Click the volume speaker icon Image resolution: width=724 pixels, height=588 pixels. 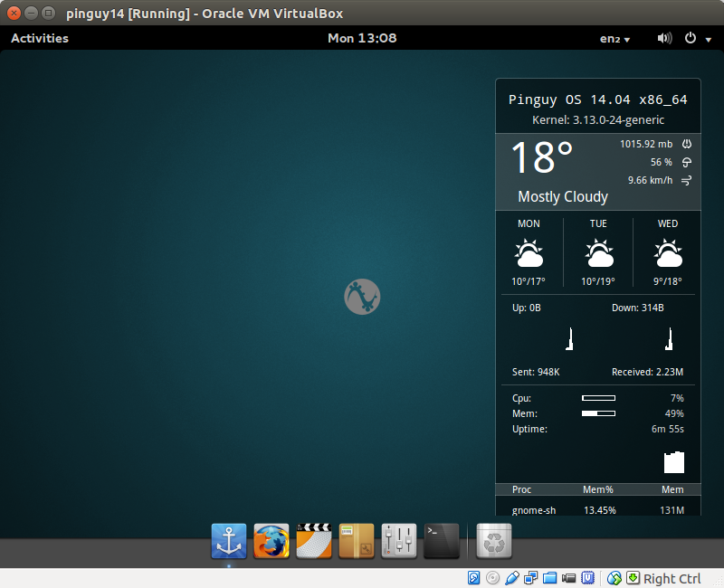click(x=664, y=38)
